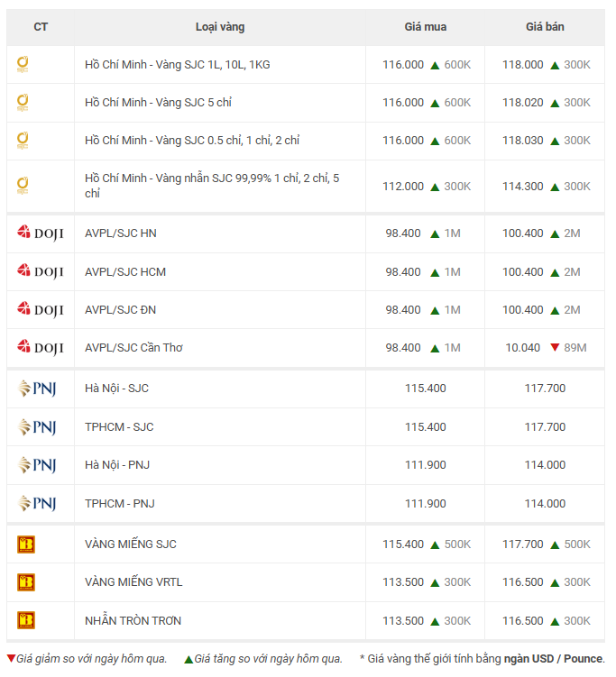The image size is (616, 677).
Task: Click the DOJI logo in the AVPL/SJC ĐN row
Action: point(41,309)
